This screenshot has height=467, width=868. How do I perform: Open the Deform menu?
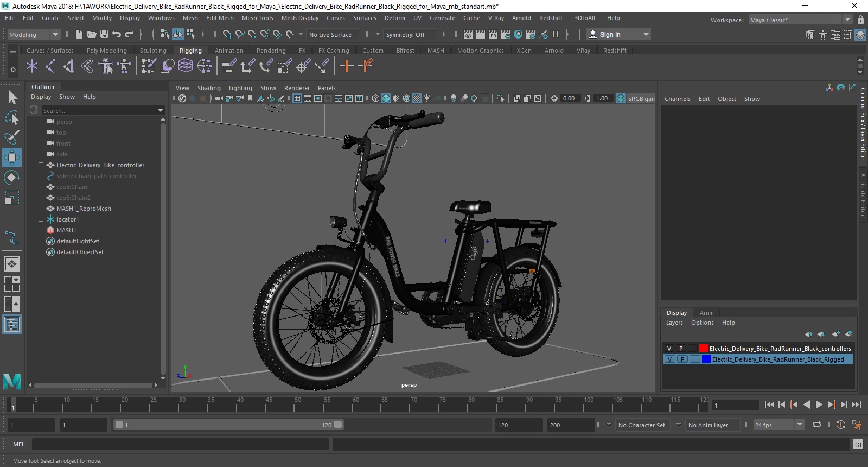click(394, 18)
